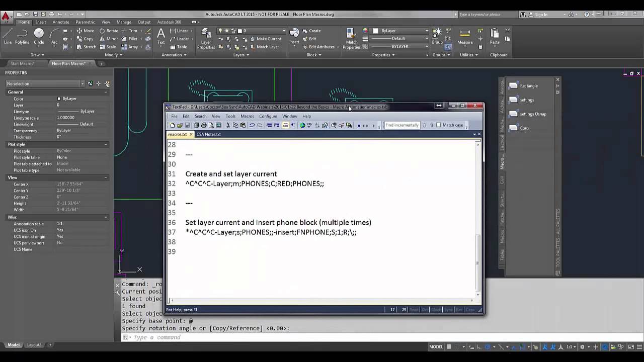Expand the Annotation panel dropdown
The image size is (644, 362).
click(x=174, y=55)
